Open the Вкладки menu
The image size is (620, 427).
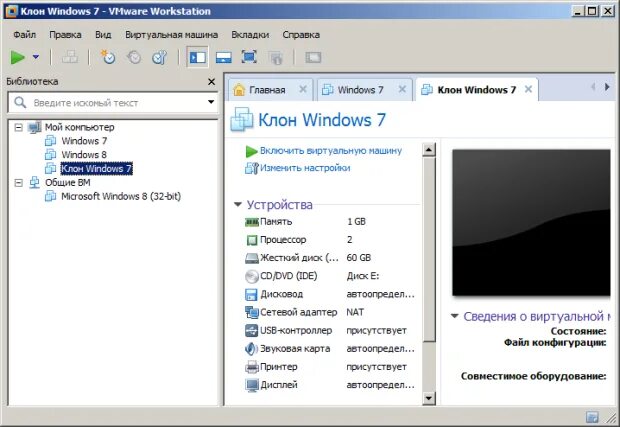click(250, 35)
